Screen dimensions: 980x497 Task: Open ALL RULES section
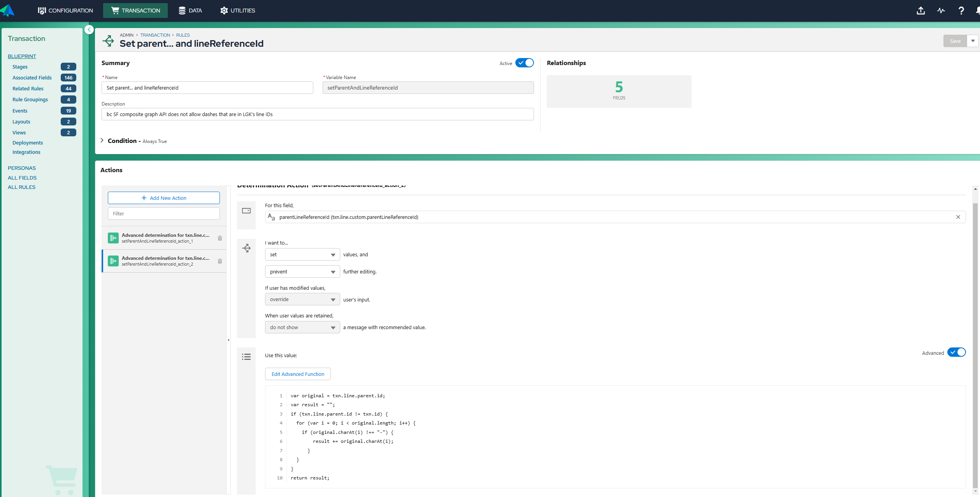point(21,187)
